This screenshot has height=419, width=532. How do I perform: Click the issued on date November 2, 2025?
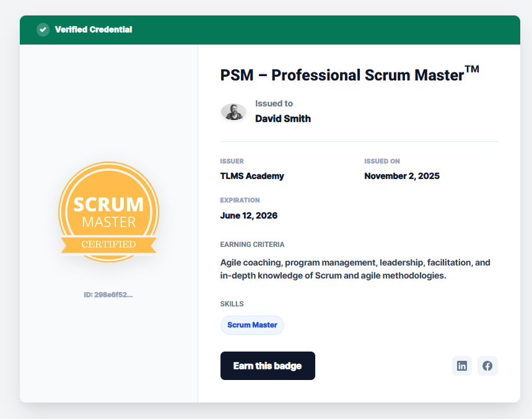(x=402, y=176)
